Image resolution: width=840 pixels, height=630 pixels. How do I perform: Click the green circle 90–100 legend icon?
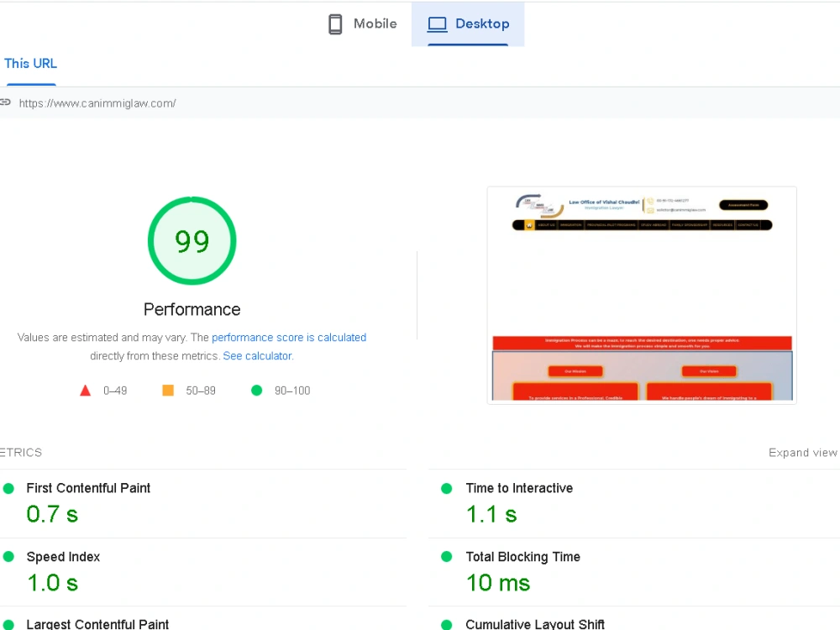pyautogui.click(x=256, y=391)
